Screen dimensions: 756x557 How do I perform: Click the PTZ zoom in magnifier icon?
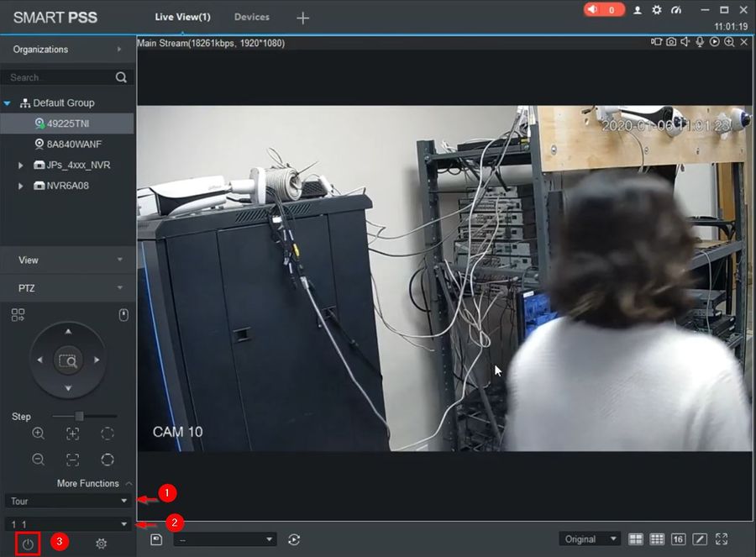click(x=38, y=433)
